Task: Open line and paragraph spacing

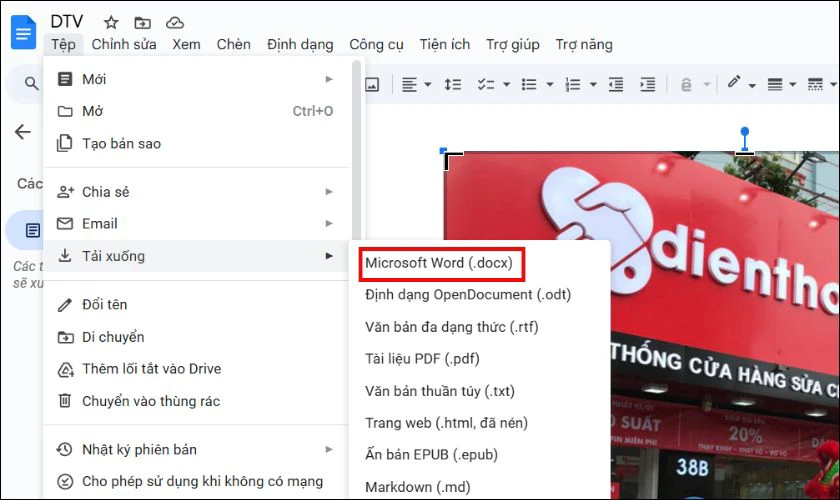Action: [453, 84]
